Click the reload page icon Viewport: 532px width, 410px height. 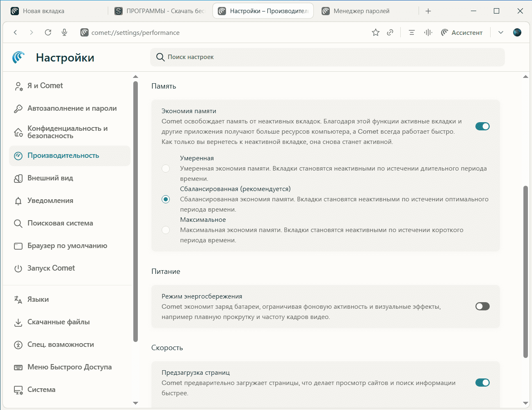[x=48, y=32]
